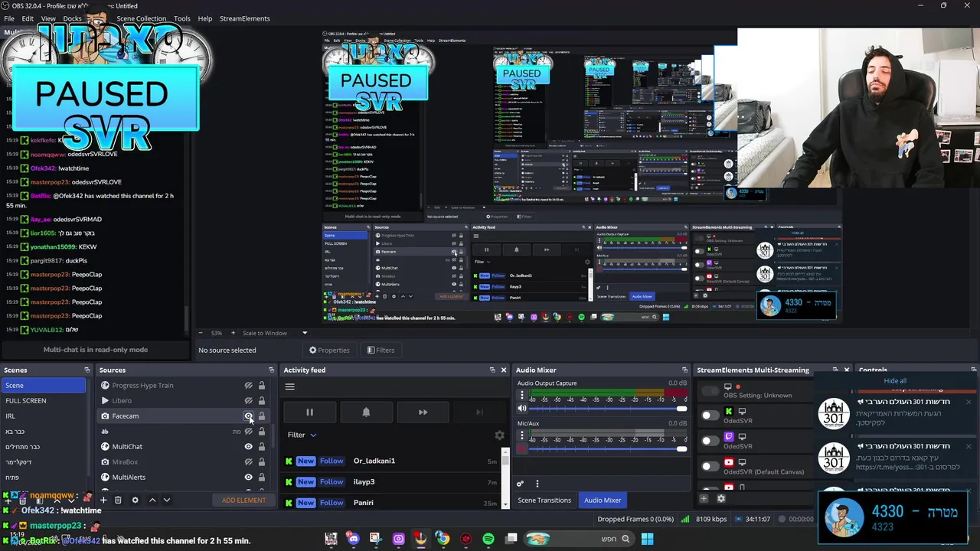Hide the MultiChat source
Image resolution: width=980 pixels, height=551 pixels.
[248, 446]
